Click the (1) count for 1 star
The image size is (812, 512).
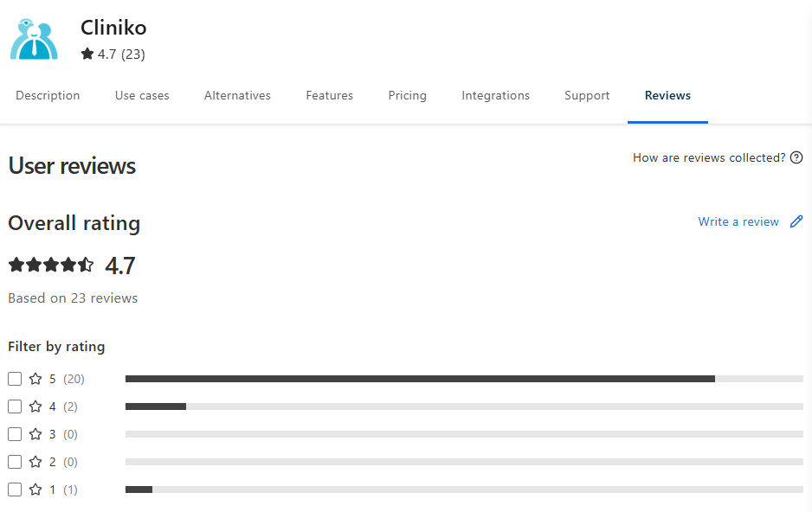click(x=70, y=490)
